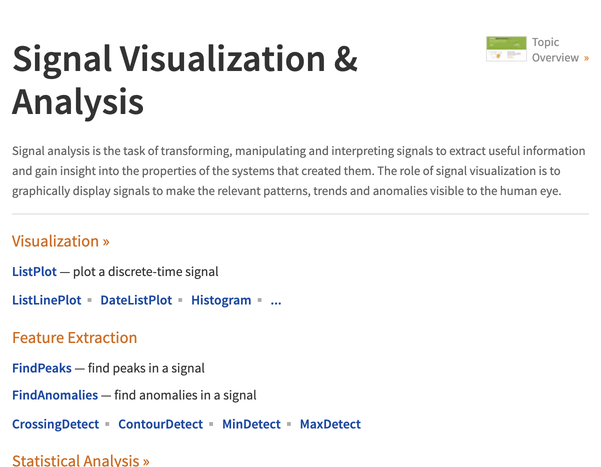The height and width of the screenshot is (467, 601).
Task: Open the Topic Overview thumbnail image
Action: [x=506, y=49]
